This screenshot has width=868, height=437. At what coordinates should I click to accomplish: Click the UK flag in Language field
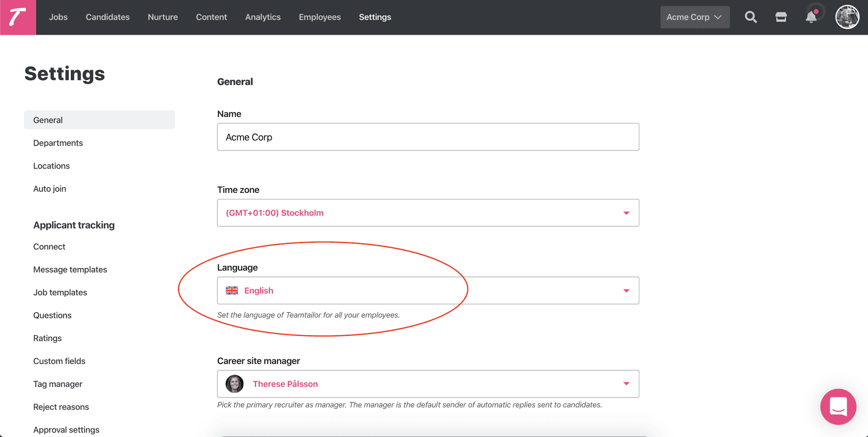pos(232,290)
